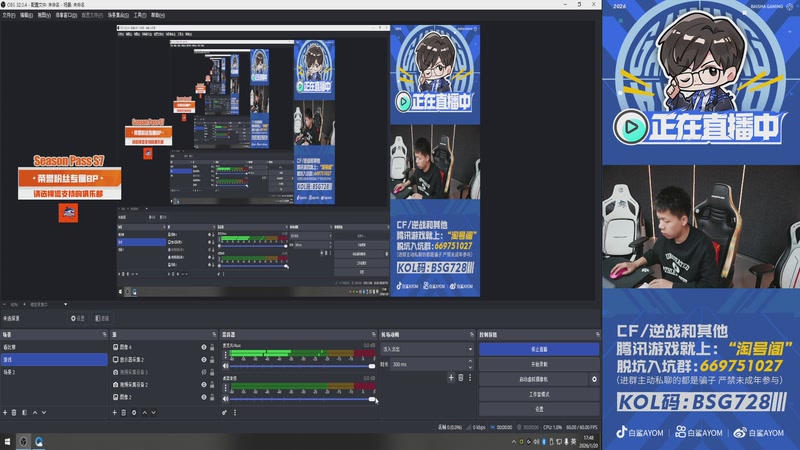Image resolution: width=800 pixels, height=450 pixels.
Task: Open scene filters icon in Scenes toolbar
Action: 24,412
